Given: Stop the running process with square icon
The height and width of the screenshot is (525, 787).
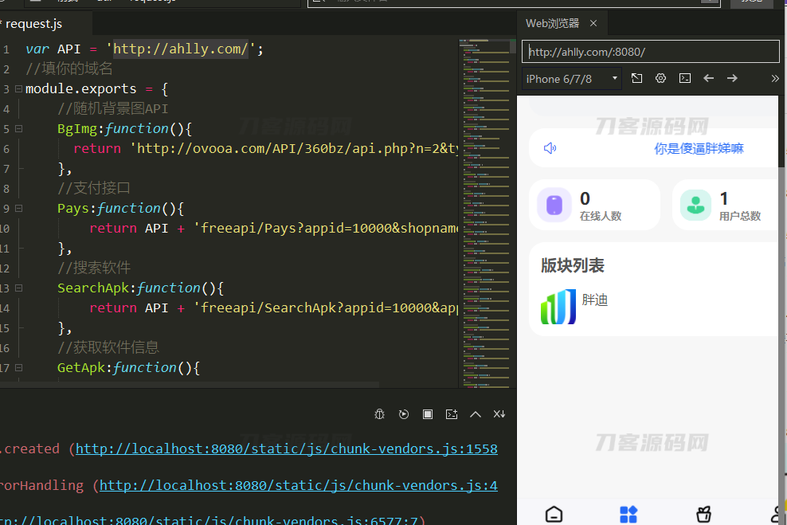Looking at the screenshot, I should 428,414.
